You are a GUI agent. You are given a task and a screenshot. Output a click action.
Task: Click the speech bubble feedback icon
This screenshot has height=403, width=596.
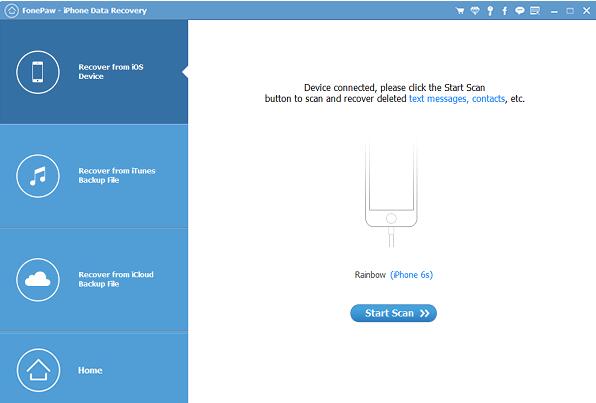point(520,11)
